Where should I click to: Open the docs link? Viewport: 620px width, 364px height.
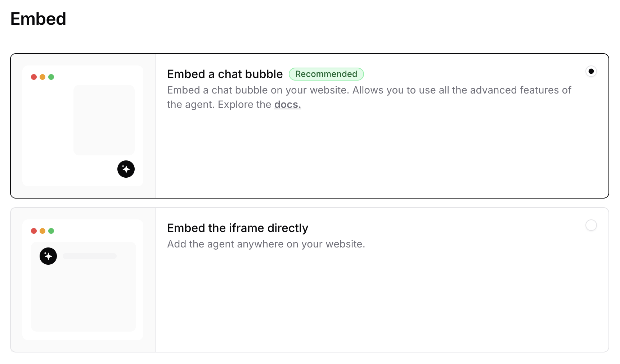[288, 104]
